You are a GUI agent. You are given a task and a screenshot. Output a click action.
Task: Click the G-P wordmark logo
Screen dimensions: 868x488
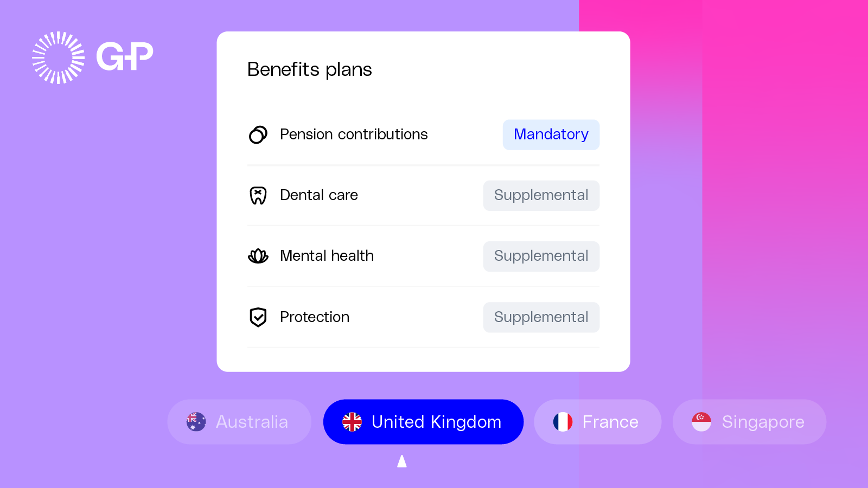pyautogui.click(x=125, y=56)
